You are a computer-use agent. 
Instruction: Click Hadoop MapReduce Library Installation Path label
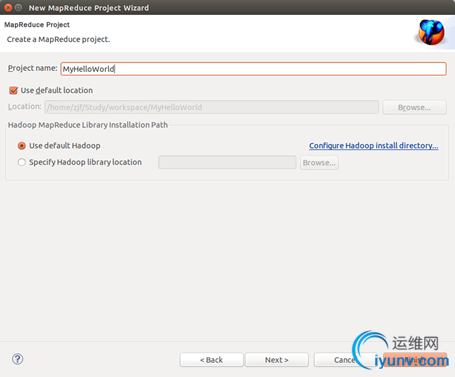click(x=88, y=125)
